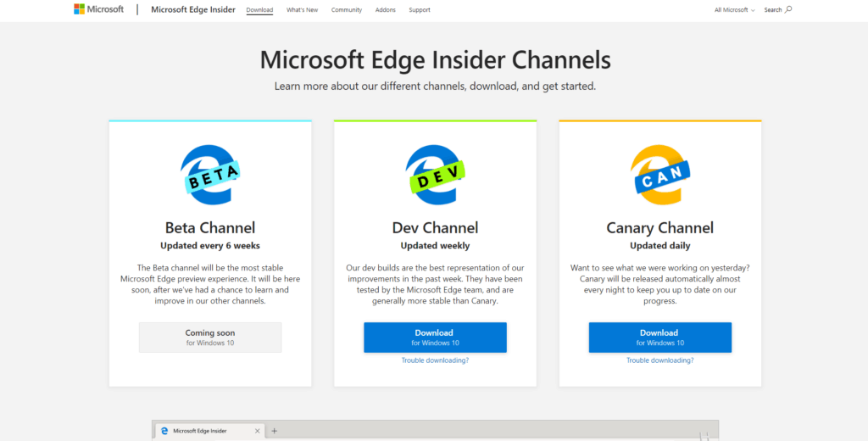This screenshot has height=441, width=868.
Task: Click the search magnifier icon
Action: (788, 9)
